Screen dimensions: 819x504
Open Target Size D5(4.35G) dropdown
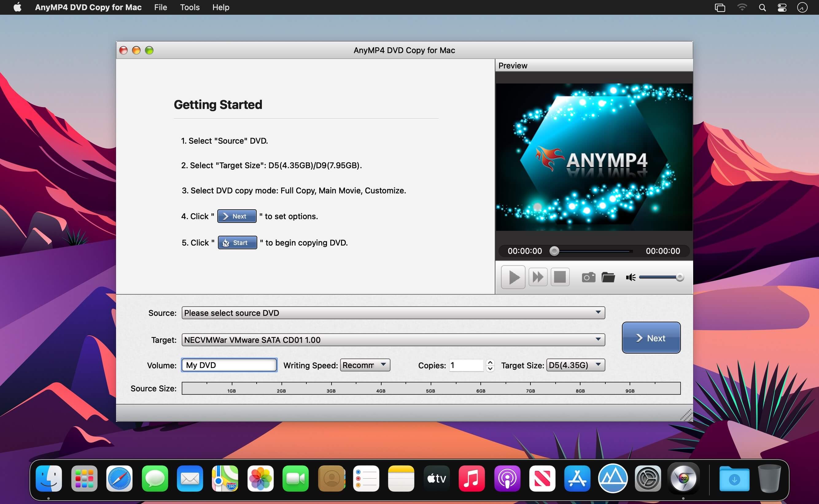(x=598, y=365)
